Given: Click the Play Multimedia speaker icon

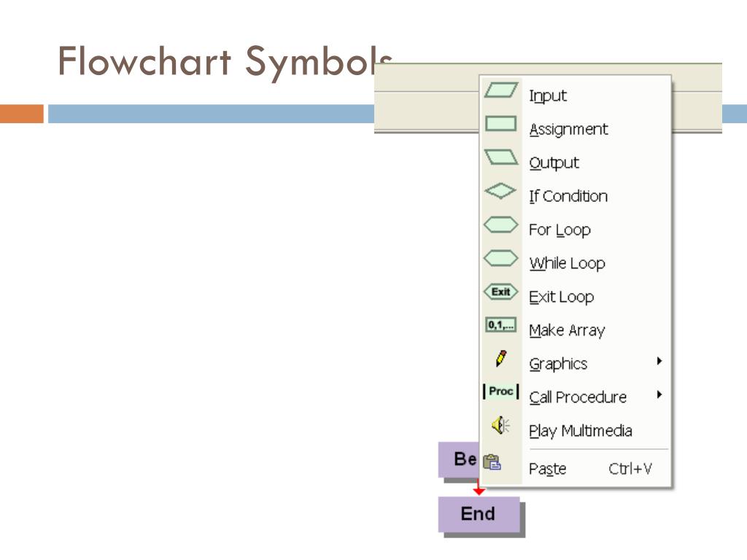Looking at the screenshot, I should tap(500, 425).
